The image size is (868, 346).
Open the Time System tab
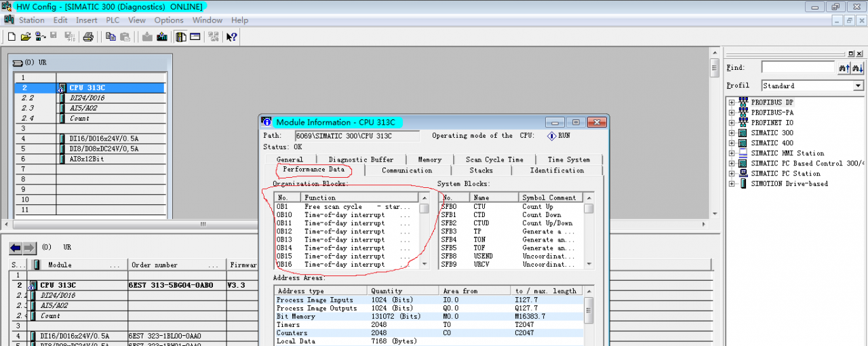[x=568, y=159]
